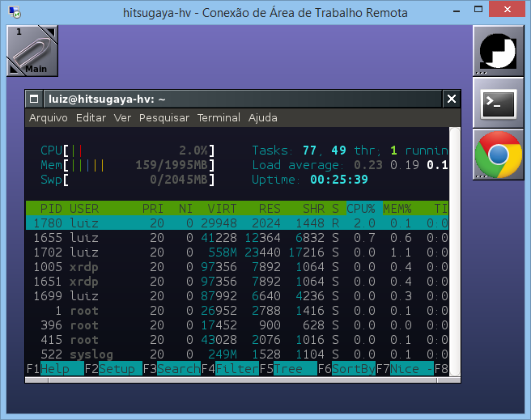531x420 pixels.
Task: Select process row 1702 luiz
Action: pyautogui.click(x=237, y=252)
